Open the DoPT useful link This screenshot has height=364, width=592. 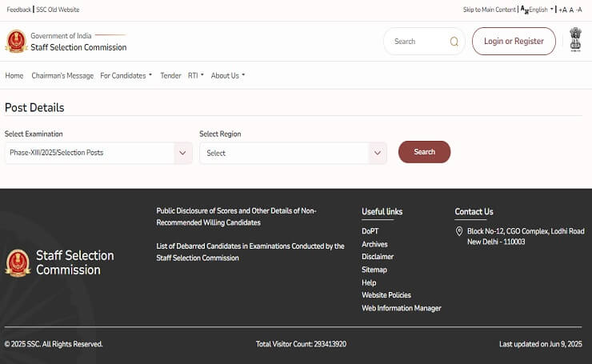tap(370, 231)
